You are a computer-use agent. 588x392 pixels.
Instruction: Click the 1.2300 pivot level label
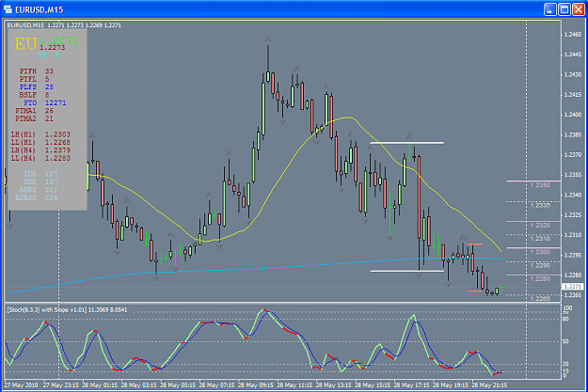540,252
